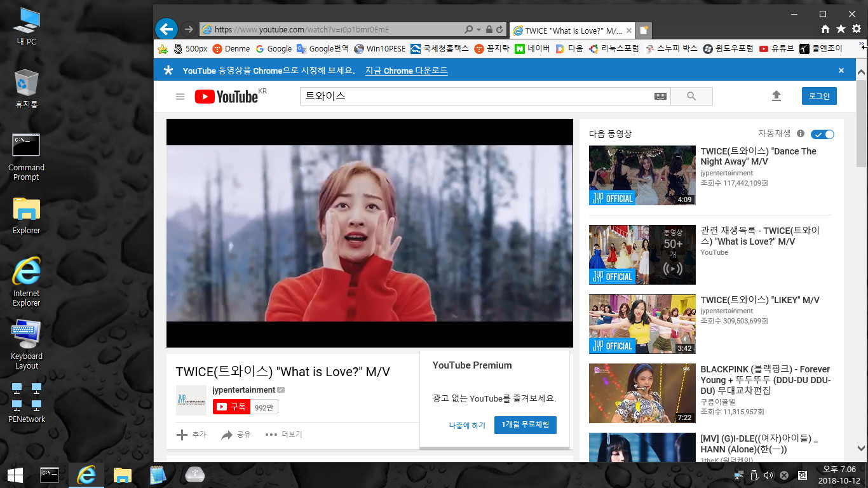Close the TWICE "What is Love?" tab
The width and height of the screenshot is (868, 488).
[x=629, y=30]
